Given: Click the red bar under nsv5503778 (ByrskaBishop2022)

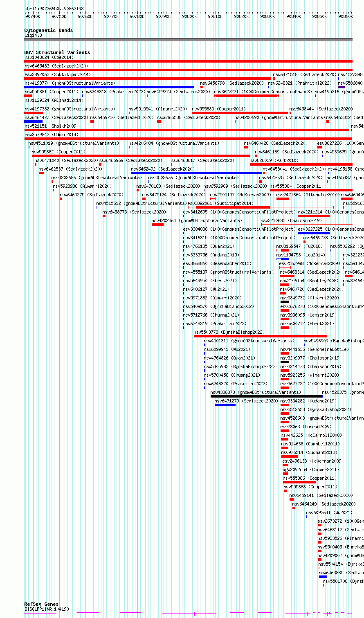Looking at the screenshot, I should click(260, 336).
